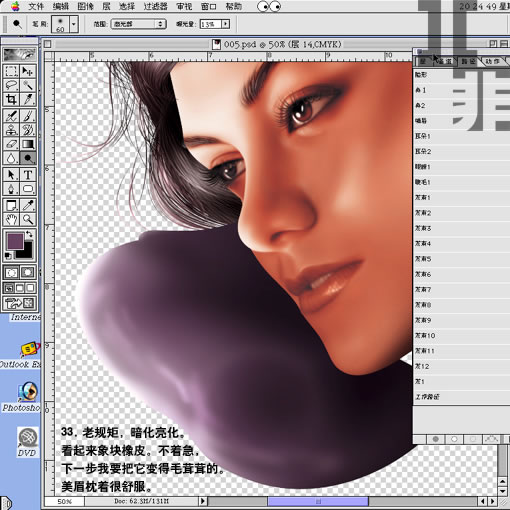Expand the exposure percentage slider arrow
Image resolution: width=510 pixels, height=510 pixels.
[226, 24]
